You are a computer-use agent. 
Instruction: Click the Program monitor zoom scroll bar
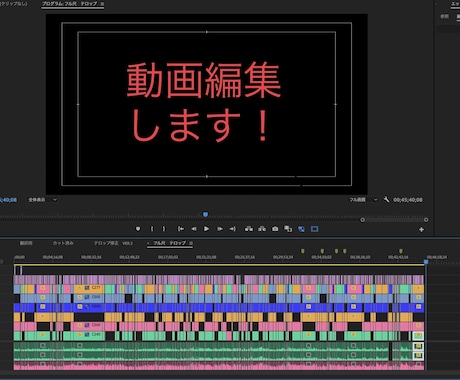pyautogui.click(x=394, y=220)
